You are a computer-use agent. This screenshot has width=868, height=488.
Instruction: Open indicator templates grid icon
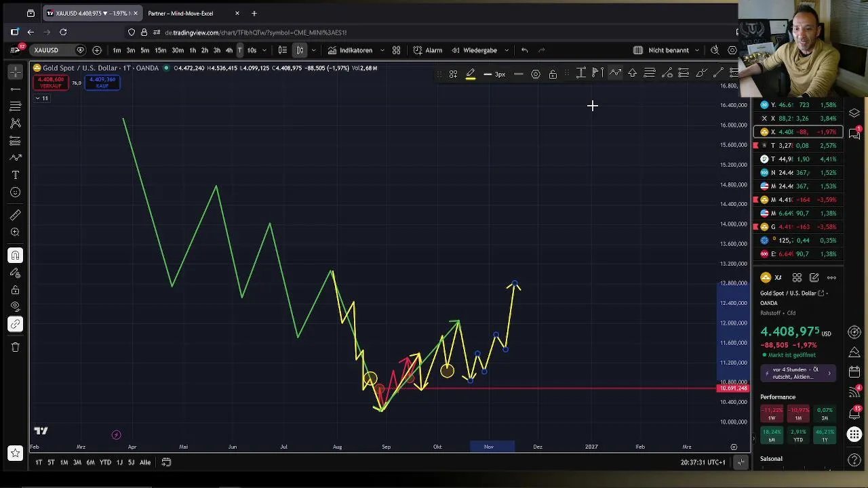coord(396,50)
